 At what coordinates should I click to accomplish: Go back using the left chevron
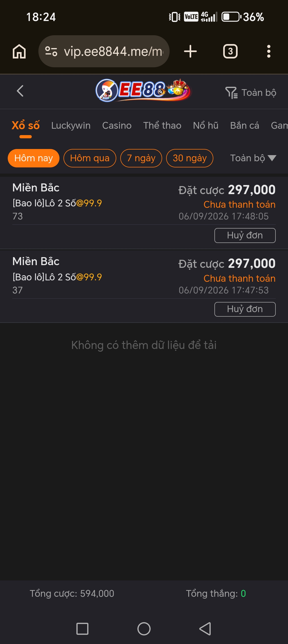[20, 91]
